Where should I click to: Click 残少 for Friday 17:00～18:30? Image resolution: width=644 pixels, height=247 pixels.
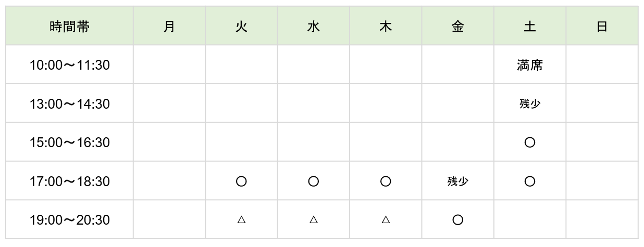tap(457, 181)
